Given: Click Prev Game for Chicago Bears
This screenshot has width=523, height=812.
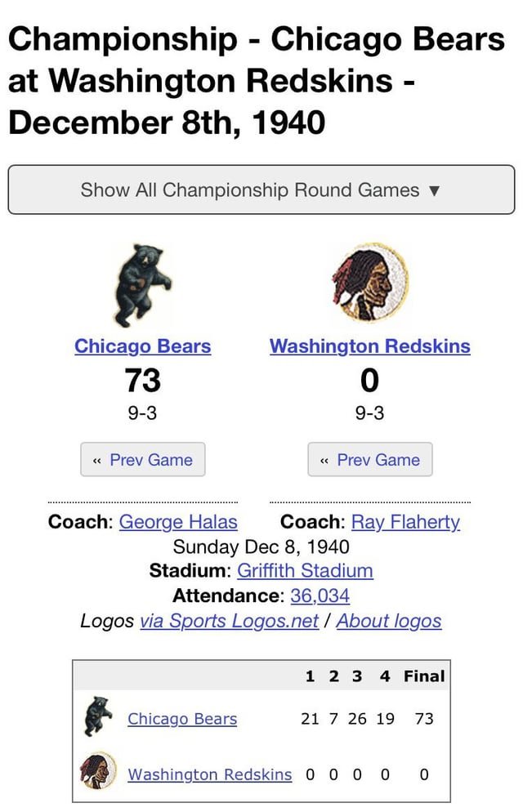Looking at the screenshot, I should pyautogui.click(x=142, y=459).
